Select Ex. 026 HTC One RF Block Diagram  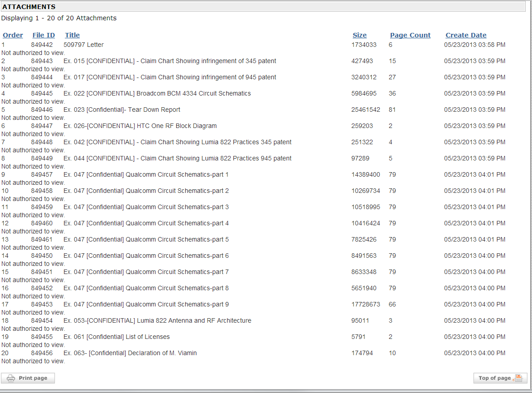click(140, 126)
